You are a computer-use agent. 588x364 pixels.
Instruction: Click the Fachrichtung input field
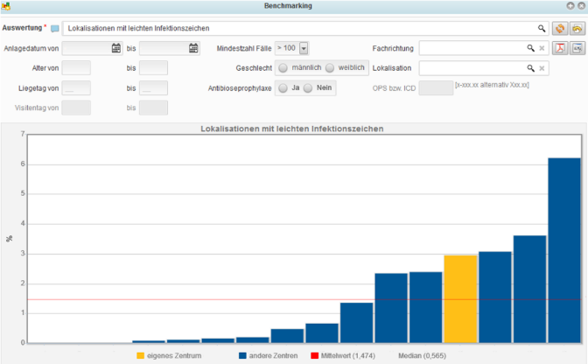coord(484,48)
